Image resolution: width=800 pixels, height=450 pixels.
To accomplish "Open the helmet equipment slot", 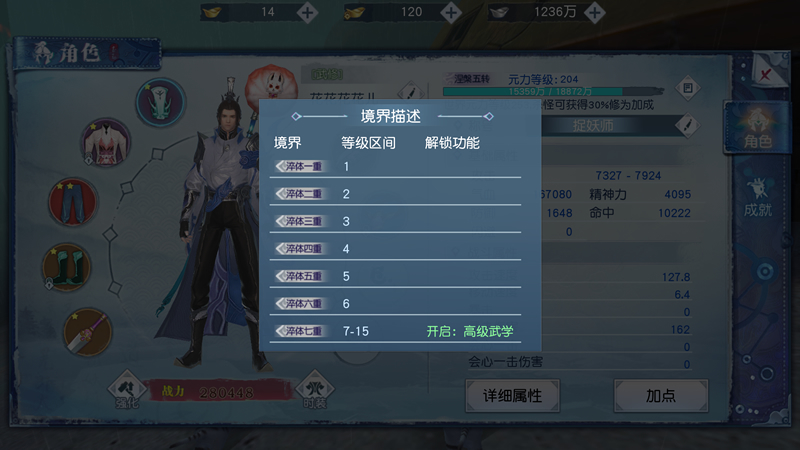I will (160, 102).
